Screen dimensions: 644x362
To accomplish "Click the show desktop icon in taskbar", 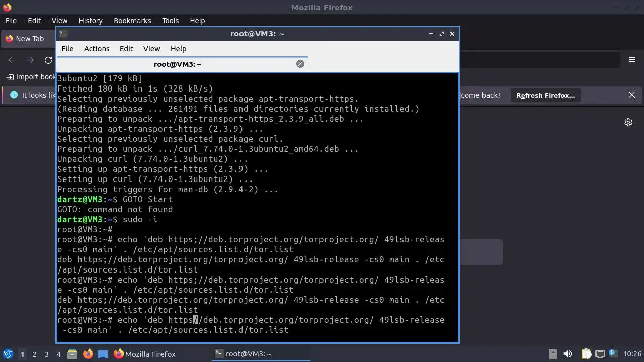I will pos(103,354).
